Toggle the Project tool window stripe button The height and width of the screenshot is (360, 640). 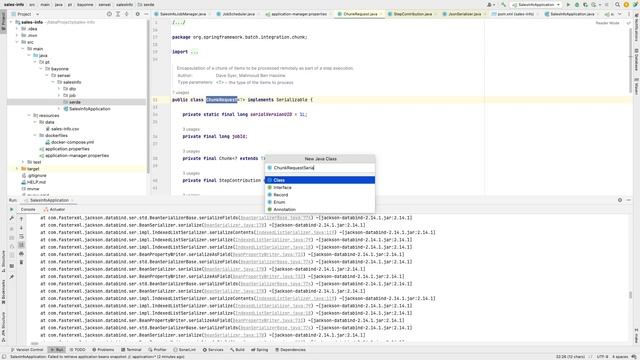[3, 21]
